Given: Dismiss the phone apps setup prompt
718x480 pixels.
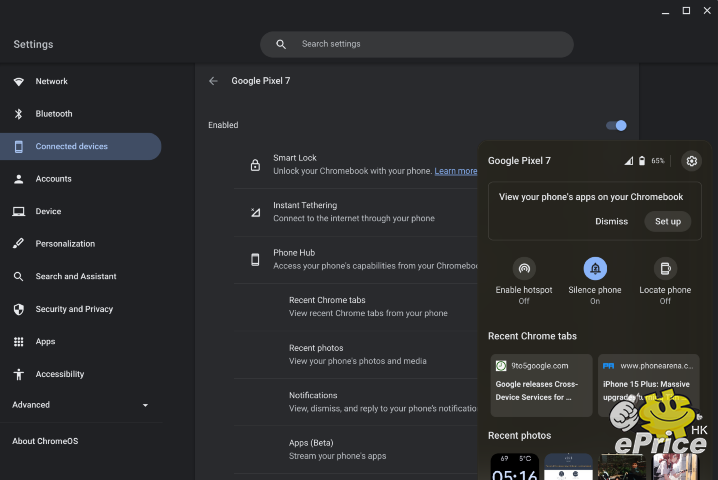Looking at the screenshot, I should 611,222.
